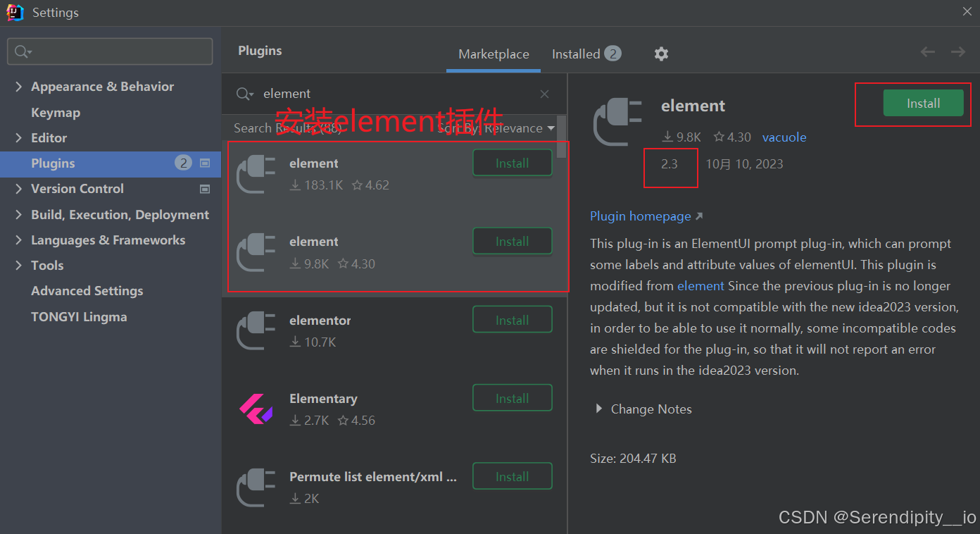Screen dimensions: 980x534
Task: Click the plug icon of element 9.8K plugin
Action: click(x=256, y=252)
